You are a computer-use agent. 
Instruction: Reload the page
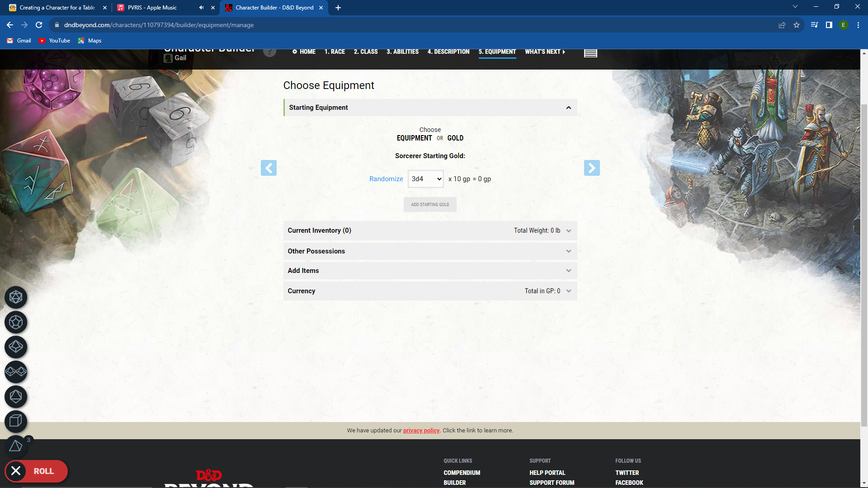39,25
